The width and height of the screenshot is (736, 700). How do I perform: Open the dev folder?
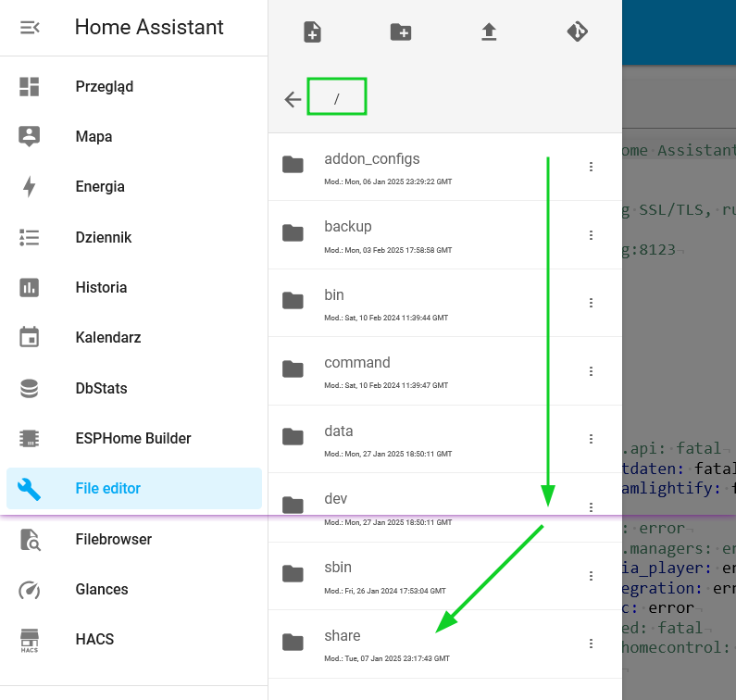(x=445, y=507)
